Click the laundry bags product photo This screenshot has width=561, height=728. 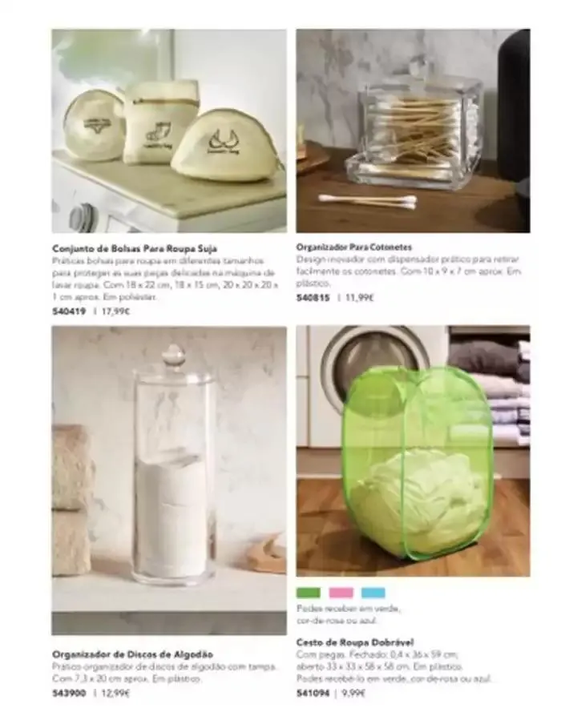tap(169, 131)
